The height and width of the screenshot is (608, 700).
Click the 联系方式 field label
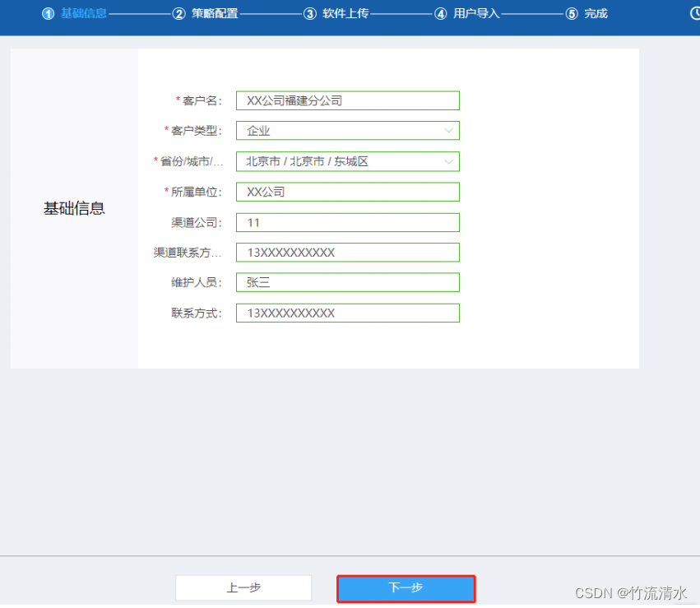pyautogui.click(x=196, y=313)
